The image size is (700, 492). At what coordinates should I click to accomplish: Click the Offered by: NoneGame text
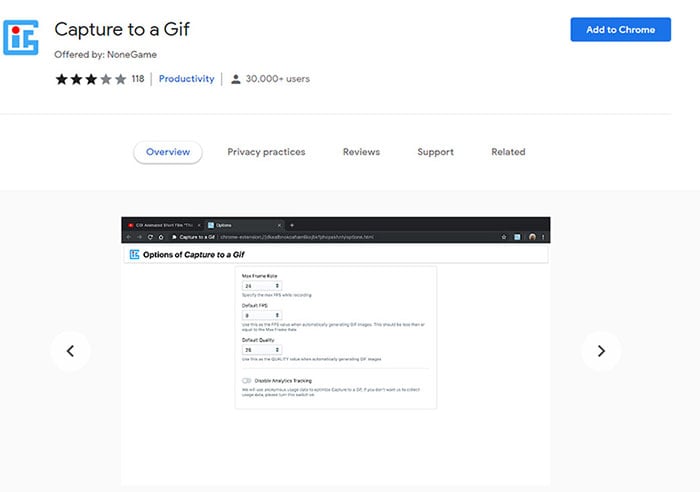(105, 54)
